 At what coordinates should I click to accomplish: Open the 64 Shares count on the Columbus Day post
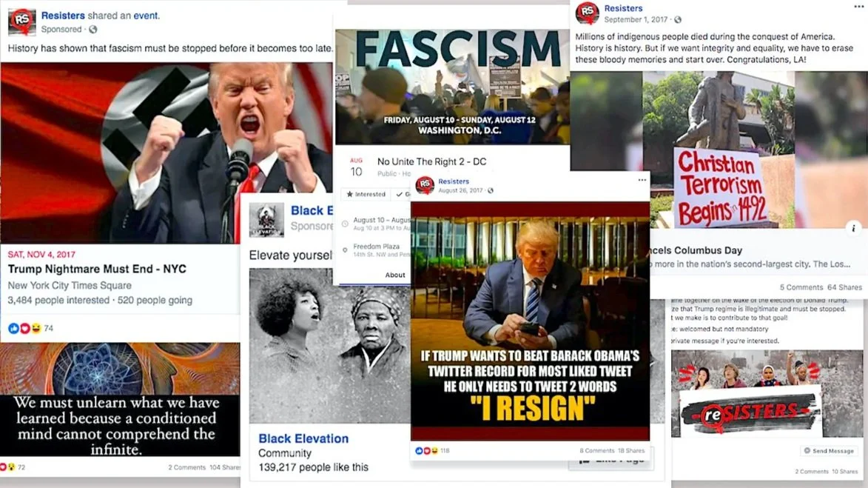pyautogui.click(x=844, y=287)
